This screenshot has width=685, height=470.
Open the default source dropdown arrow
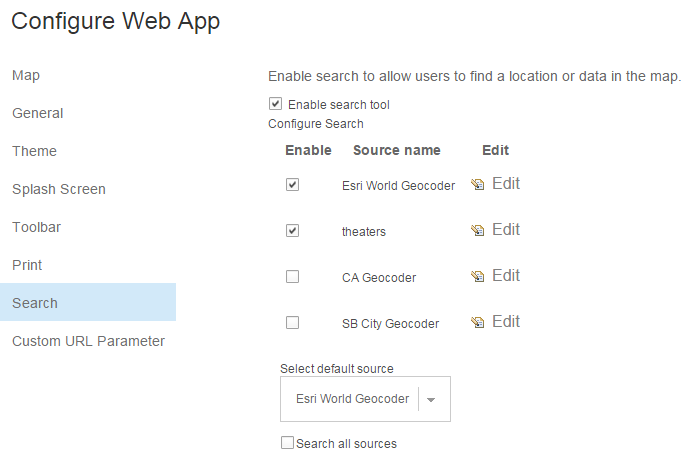[x=431, y=399]
